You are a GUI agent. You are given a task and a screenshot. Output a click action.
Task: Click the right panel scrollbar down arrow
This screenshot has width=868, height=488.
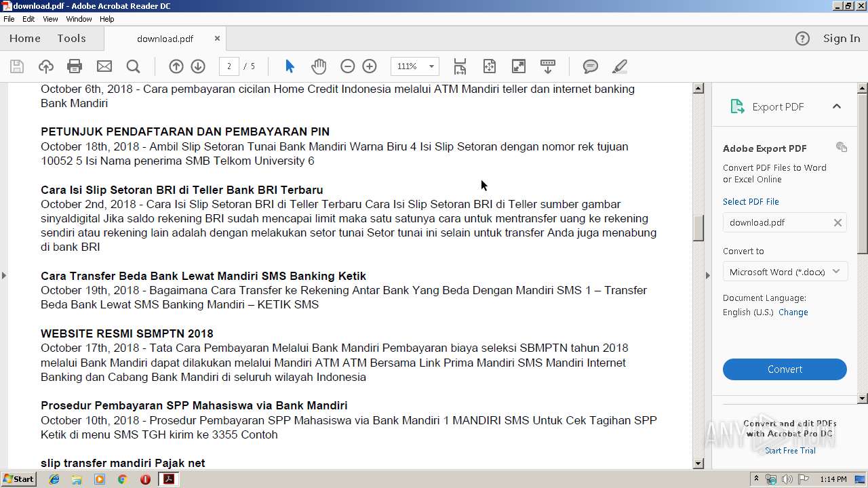[x=863, y=399]
